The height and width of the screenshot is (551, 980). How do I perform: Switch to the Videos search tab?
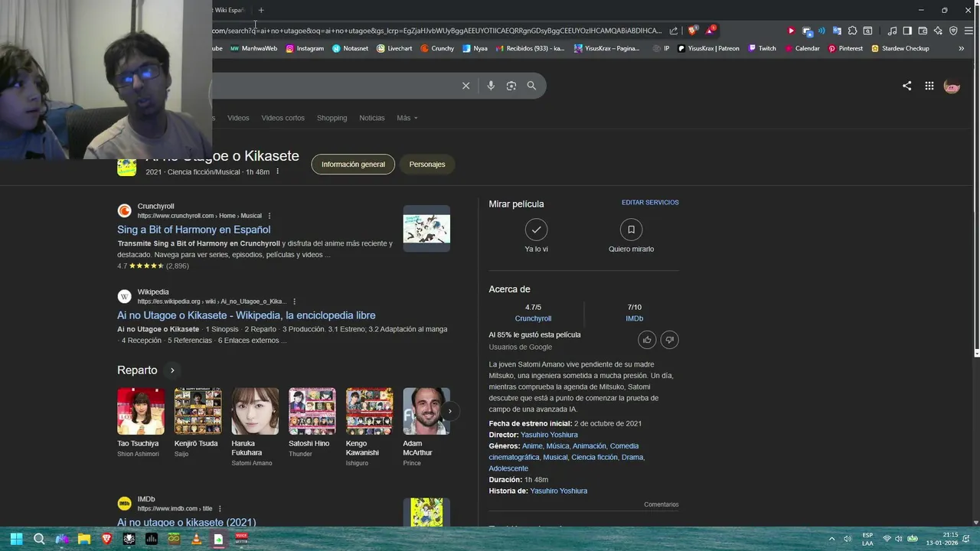238,118
